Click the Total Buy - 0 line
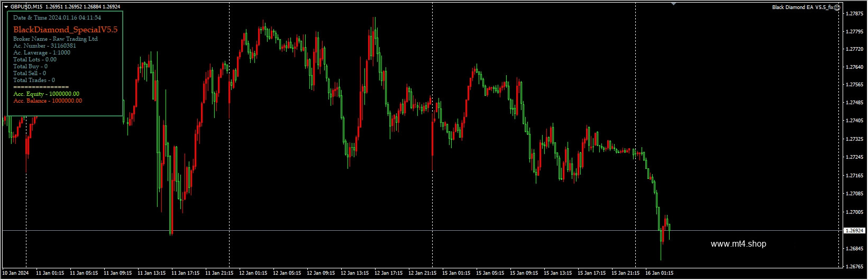The width and height of the screenshot is (868, 280). pyautogui.click(x=30, y=67)
